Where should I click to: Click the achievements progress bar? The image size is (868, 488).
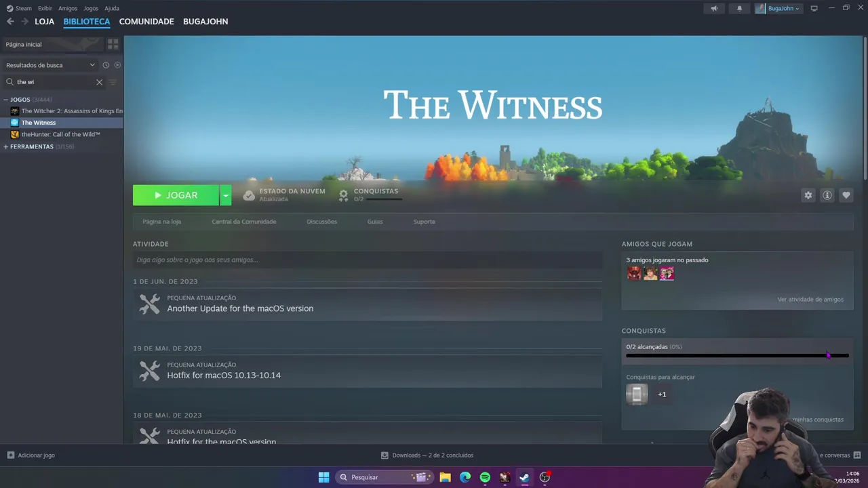pyautogui.click(x=737, y=355)
